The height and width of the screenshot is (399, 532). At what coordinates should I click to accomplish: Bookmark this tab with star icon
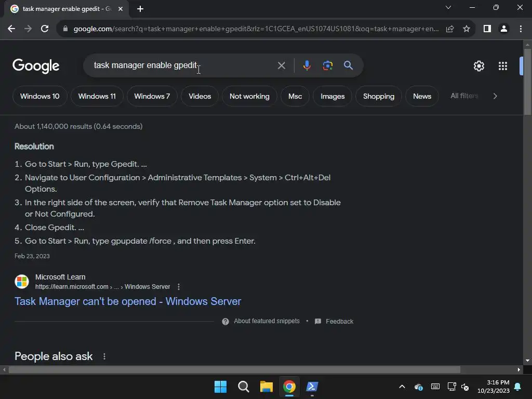[x=467, y=29]
